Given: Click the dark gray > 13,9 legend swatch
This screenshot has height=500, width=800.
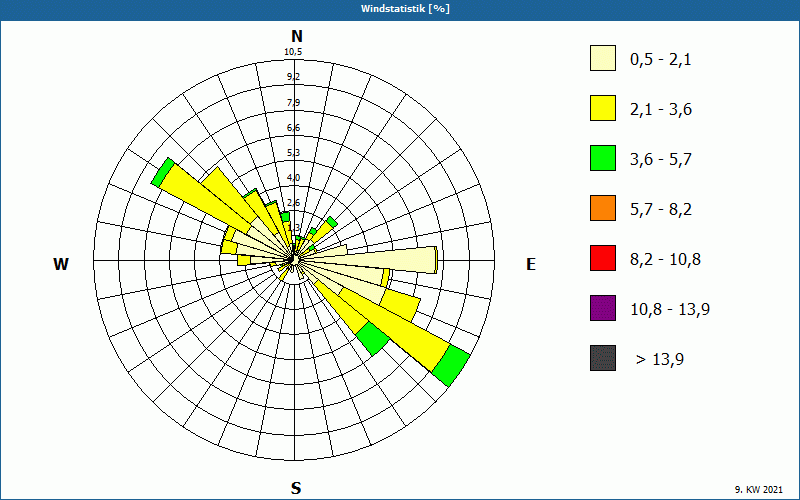Looking at the screenshot, I should pyautogui.click(x=603, y=358).
